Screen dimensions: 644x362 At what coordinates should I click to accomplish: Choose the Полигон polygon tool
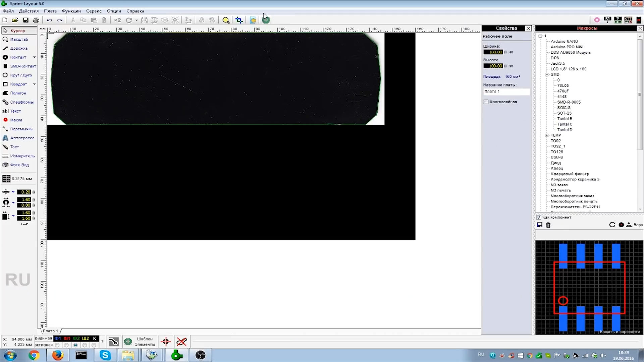(17, 93)
